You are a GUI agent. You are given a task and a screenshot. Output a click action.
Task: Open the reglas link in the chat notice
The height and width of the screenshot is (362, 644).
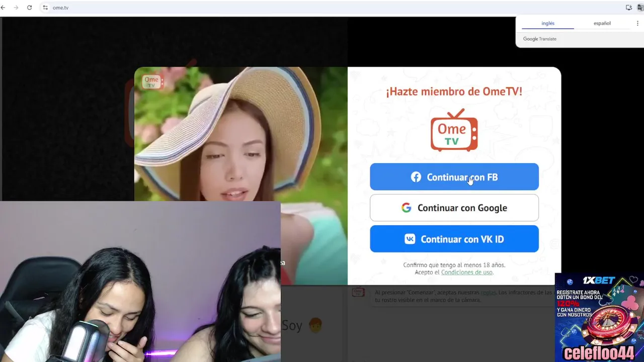[x=489, y=292]
